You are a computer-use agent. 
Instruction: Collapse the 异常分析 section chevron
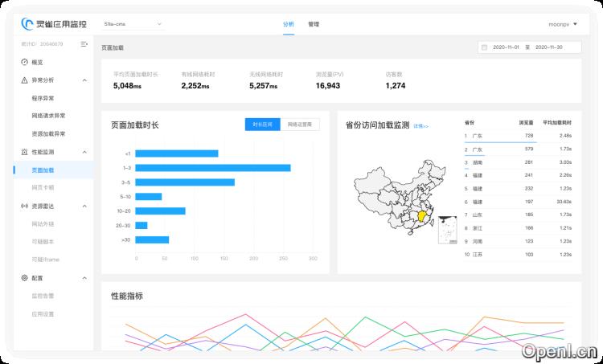tap(85, 80)
